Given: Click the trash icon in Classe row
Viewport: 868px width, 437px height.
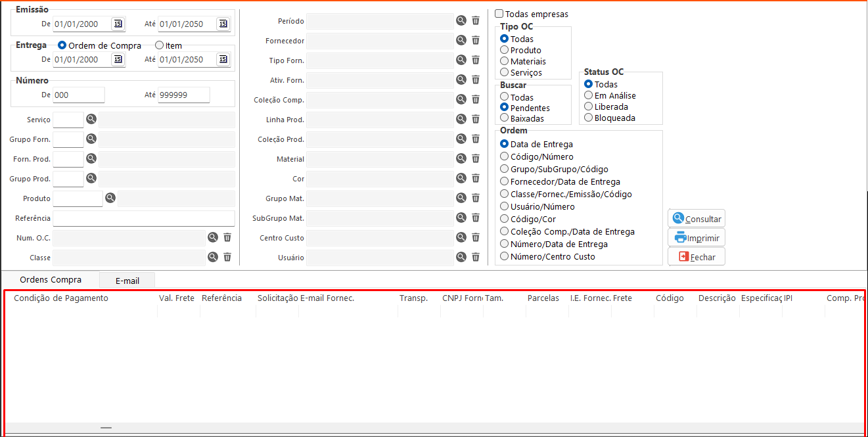Looking at the screenshot, I should (x=227, y=257).
